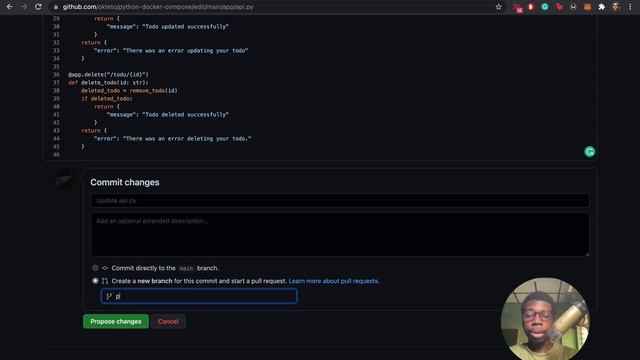Open the gray circular extension icon

point(573,7)
